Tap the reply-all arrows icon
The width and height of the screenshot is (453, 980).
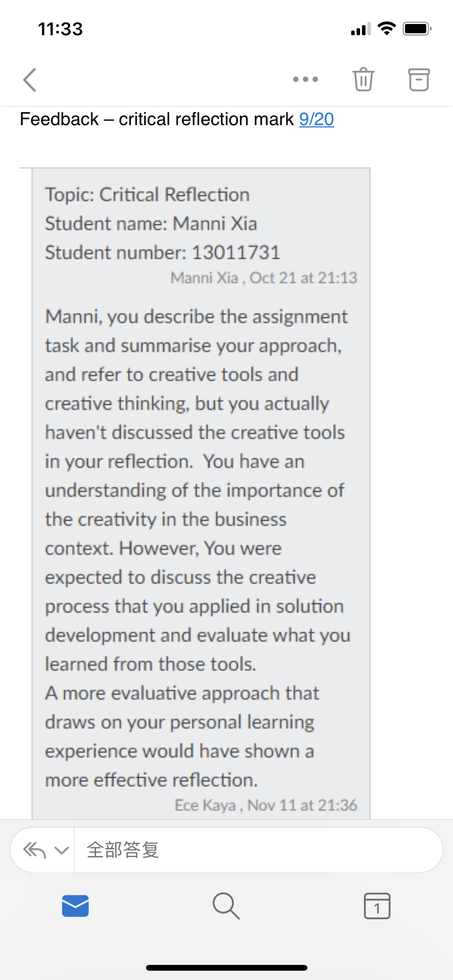point(35,850)
